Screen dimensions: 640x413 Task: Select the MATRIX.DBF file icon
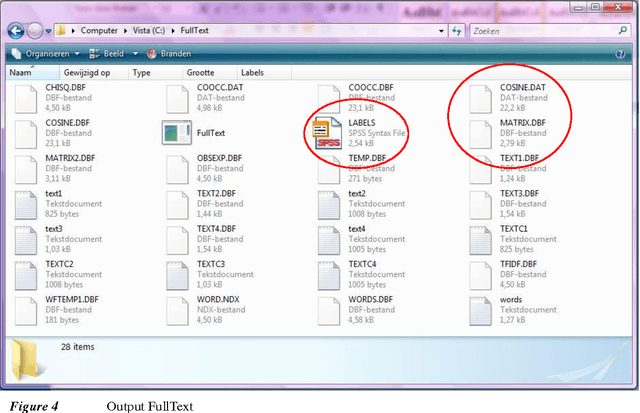pos(483,133)
